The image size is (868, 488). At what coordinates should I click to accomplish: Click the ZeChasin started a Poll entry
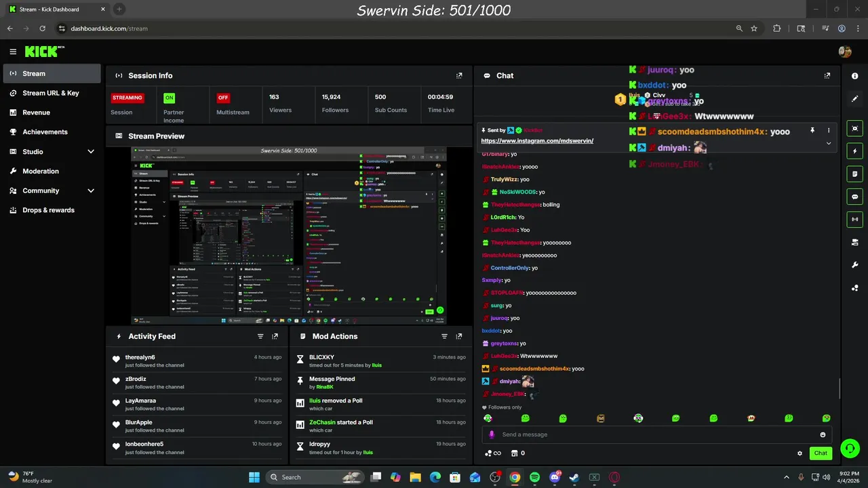[x=381, y=426]
